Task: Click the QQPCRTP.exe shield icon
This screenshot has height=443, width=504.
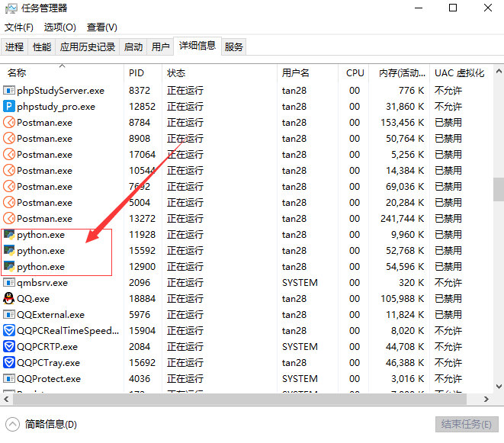Action: (9, 347)
